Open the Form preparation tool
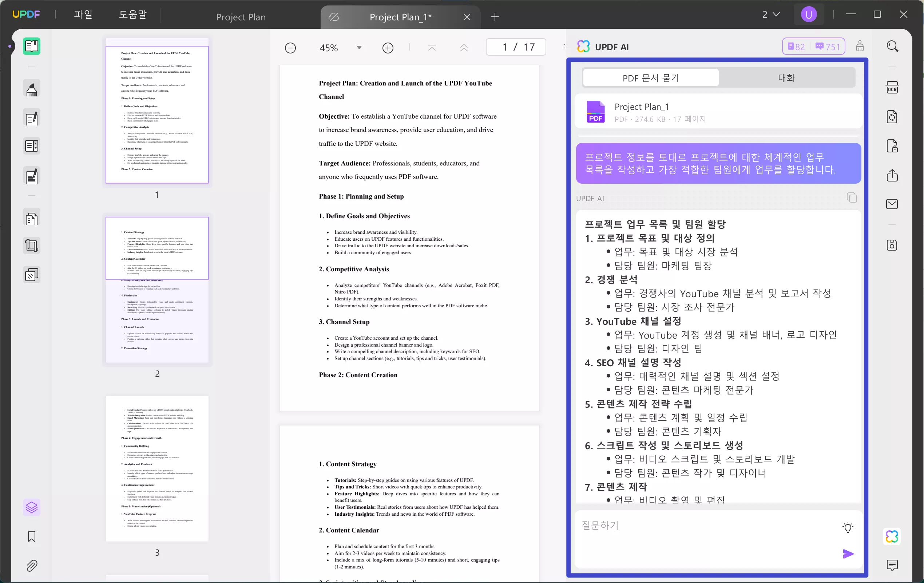924x583 pixels. (x=31, y=146)
